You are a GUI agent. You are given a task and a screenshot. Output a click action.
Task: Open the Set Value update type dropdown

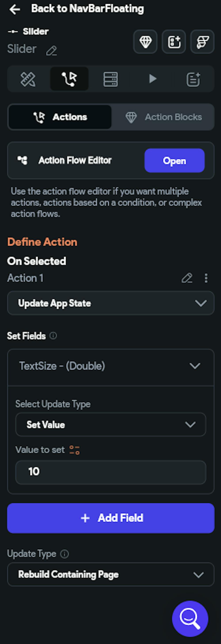tap(111, 425)
